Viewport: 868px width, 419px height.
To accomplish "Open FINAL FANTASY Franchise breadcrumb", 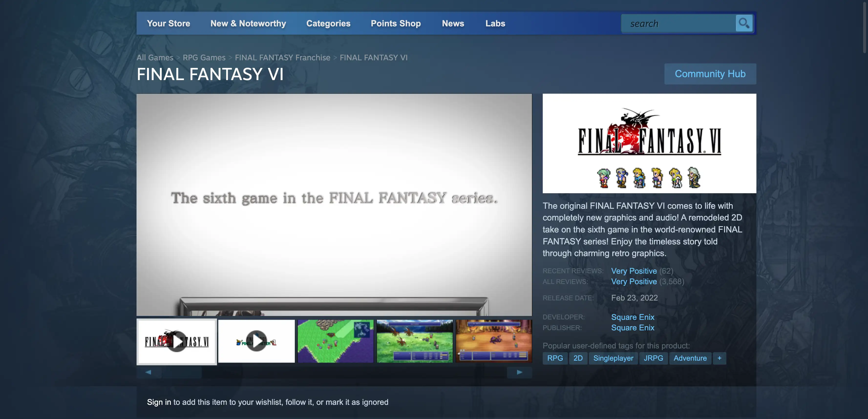I will point(282,58).
